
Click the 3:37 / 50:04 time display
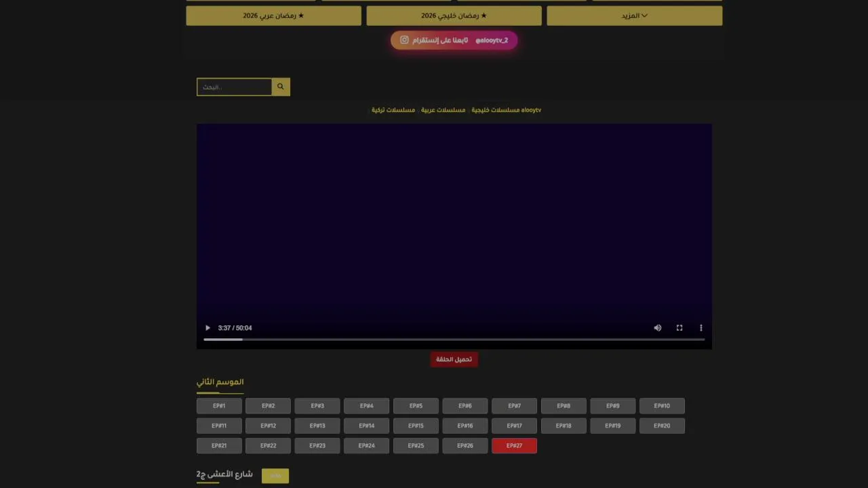(x=235, y=328)
